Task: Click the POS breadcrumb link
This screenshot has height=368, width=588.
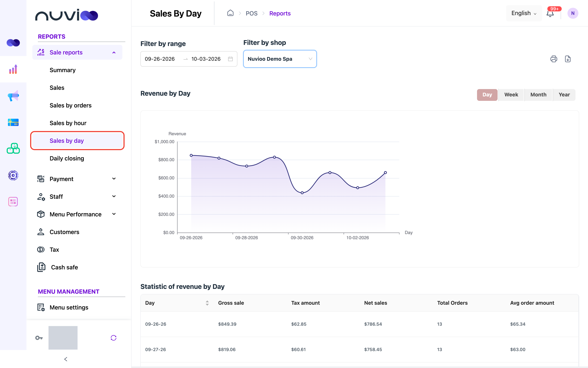Action: tap(252, 13)
